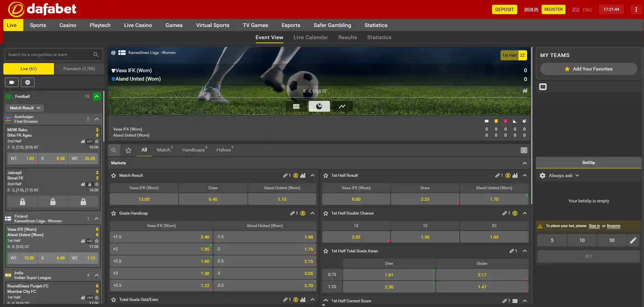The width and height of the screenshot is (644, 307).
Task: Toggle the Live (61) events filter
Action: point(29,69)
